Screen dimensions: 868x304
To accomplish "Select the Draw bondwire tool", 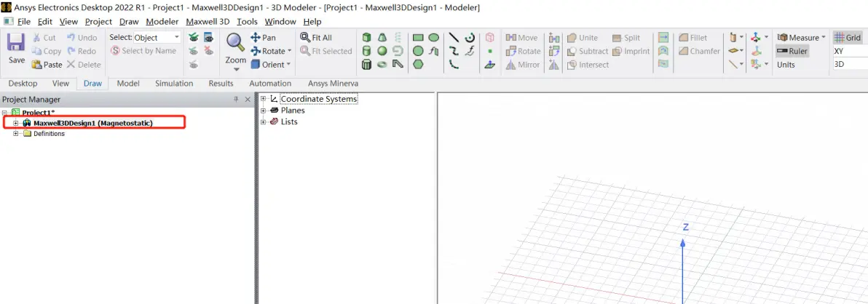I will (398, 64).
